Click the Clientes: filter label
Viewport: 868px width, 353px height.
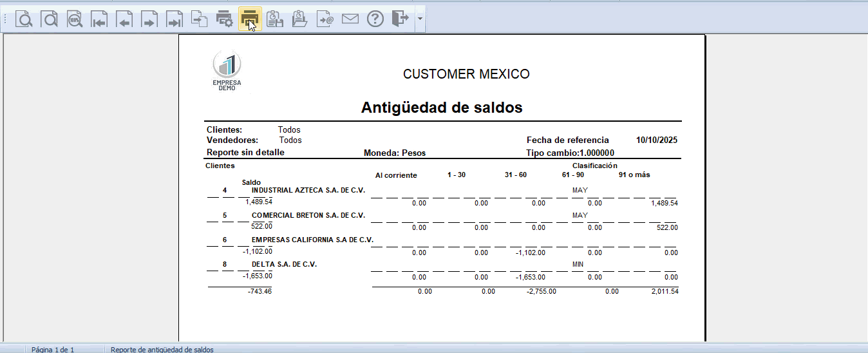224,129
